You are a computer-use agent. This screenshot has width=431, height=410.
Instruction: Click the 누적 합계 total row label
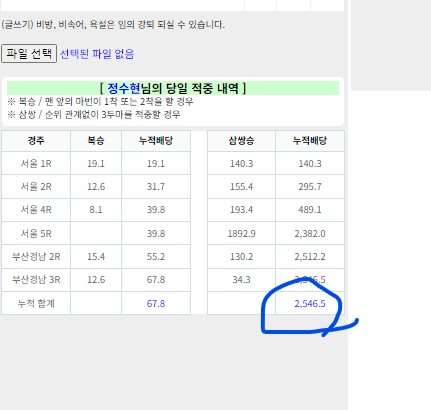(36, 304)
